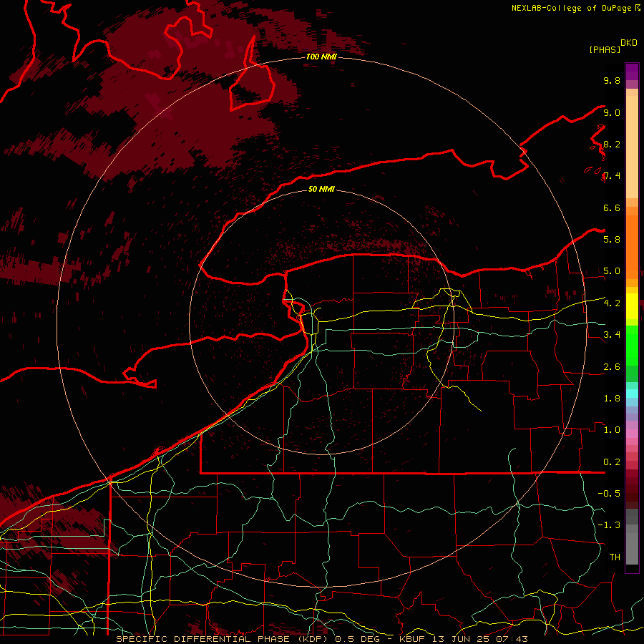
Task: Click the 4.2 color scale value
Action: pyautogui.click(x=612, y=303)
